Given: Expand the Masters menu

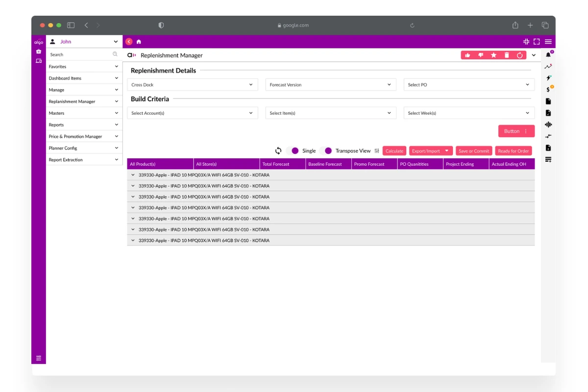Looking at the screenshot, I should point(84,113).
